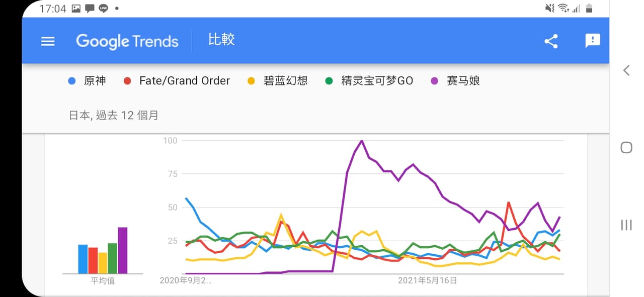Tap the Google Trends logo
Screen dimensions: 644x297
pyautogui.click(x=127, y=41)
